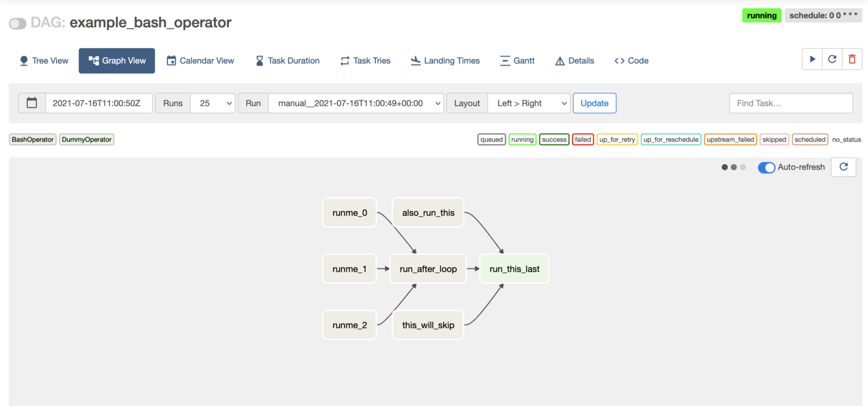
Task: Click the Find Task search field
Action: click(791, 103)
